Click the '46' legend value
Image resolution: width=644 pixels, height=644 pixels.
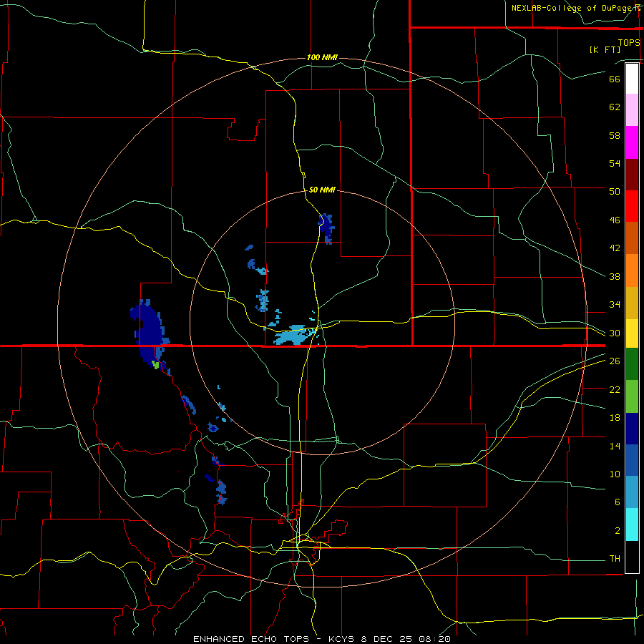tap(615, 220)
